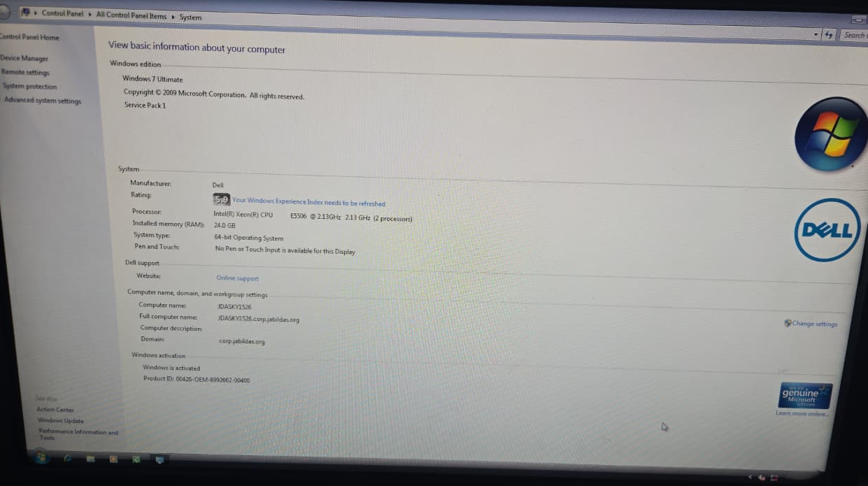Screen dimensions: 868x486
Task: Click the red flag tray icon
Action: tap(774, 478)
